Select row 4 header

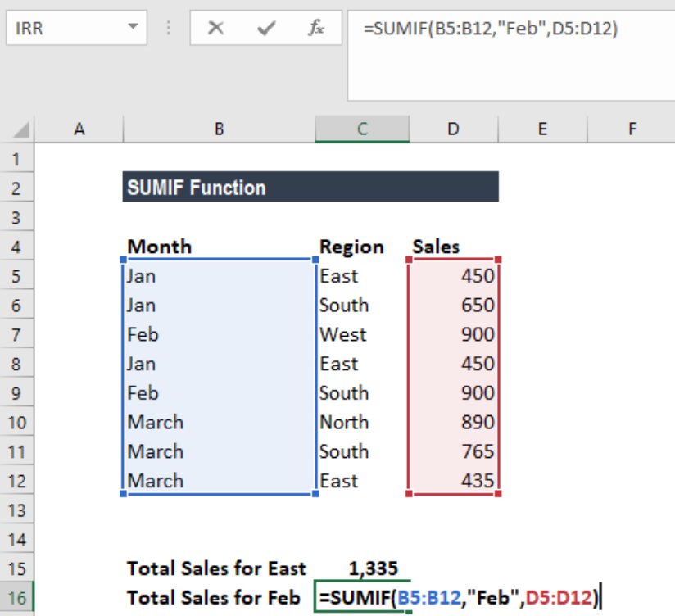16,247
